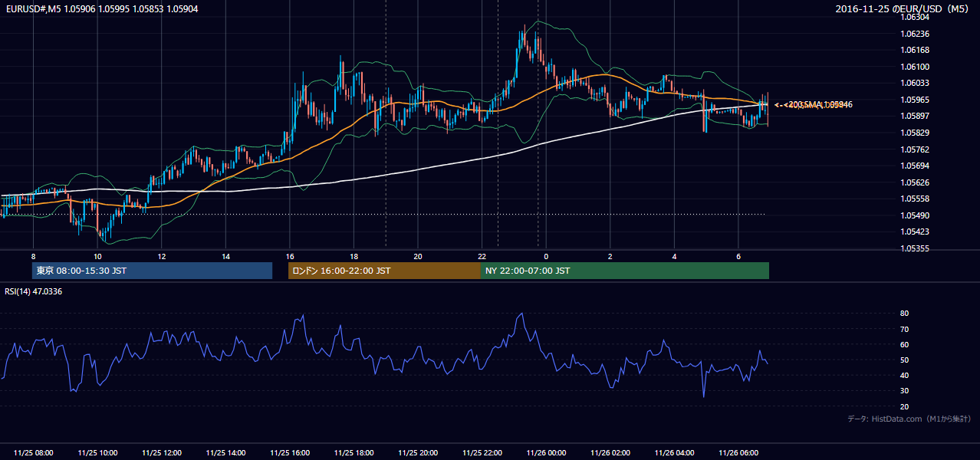Click RSI scale value 50
Screen dimensions: 980x460
point(905,360)
